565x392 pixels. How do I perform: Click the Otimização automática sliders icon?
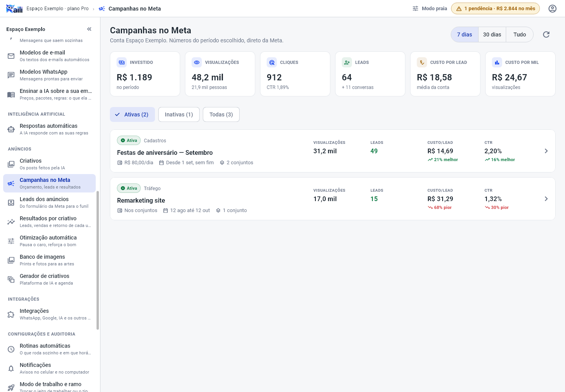11,241
